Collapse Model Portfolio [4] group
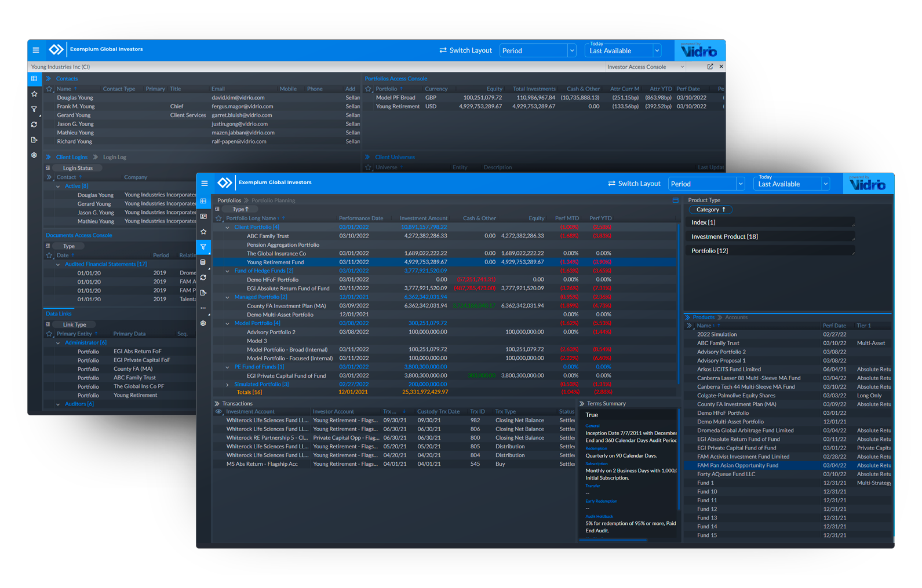Image resolution: width=922 pixels, height=588 pixels. coord(227,323)
